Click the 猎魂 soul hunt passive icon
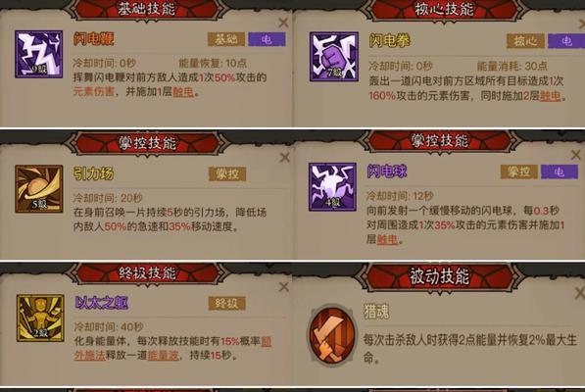The height and width of the screenshot is (392, 585). 331,334
